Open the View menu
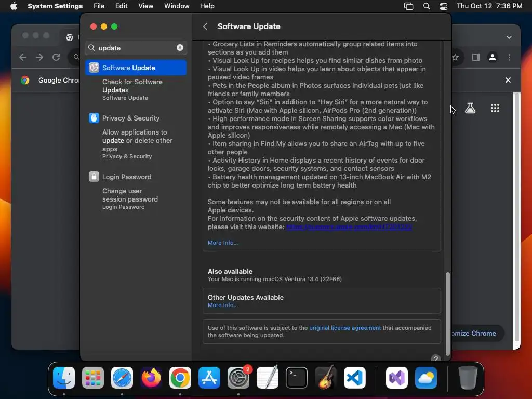532x399 pixels. [145, 6]
